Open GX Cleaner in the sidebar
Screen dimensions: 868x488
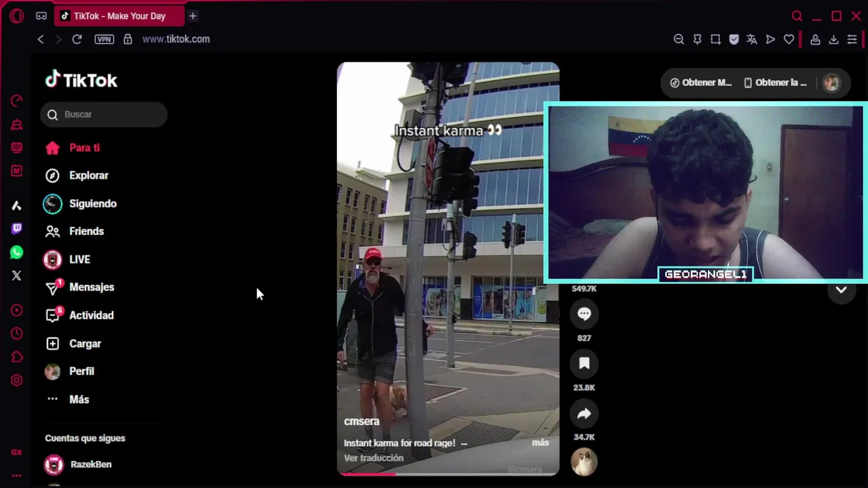(x=17, y=124)
